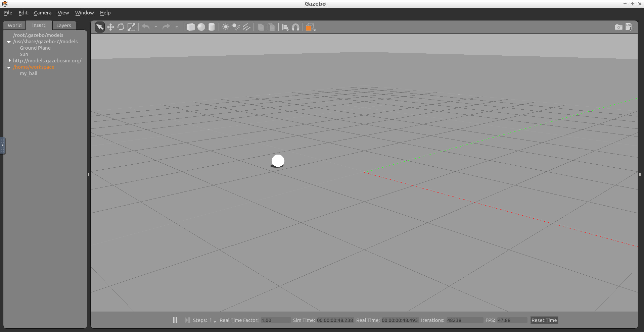This screenshot has width=644, height=332.
Task: Click the paste icon in toolbar
Action: [271, 27]
